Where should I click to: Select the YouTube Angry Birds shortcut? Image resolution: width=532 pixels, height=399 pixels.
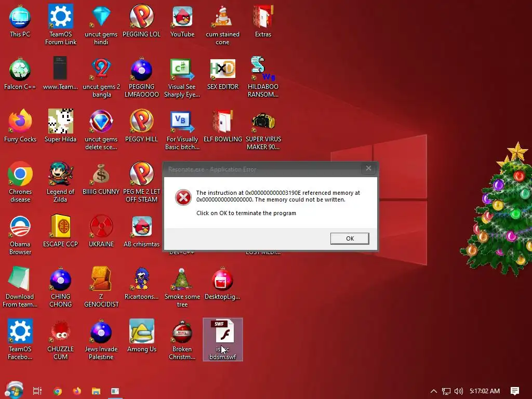pos(182,21)
